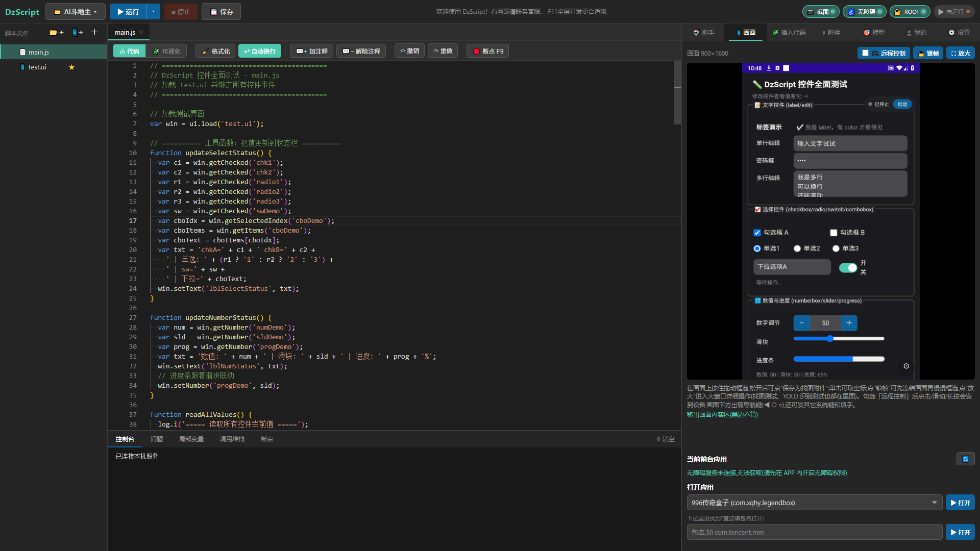
Task: Click the 单行编辑 text input field
Action: pos(850,143)
